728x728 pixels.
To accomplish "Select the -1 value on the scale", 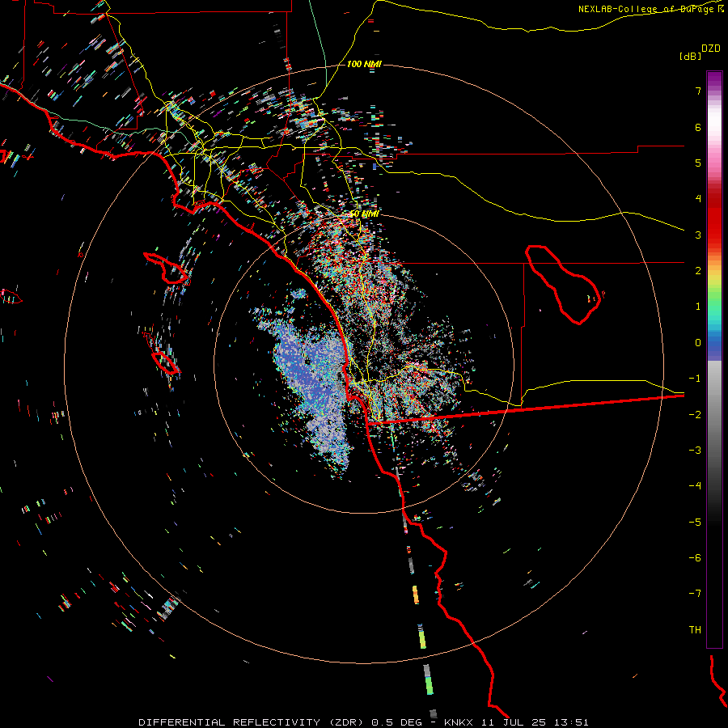I will [x=695, y=379].
